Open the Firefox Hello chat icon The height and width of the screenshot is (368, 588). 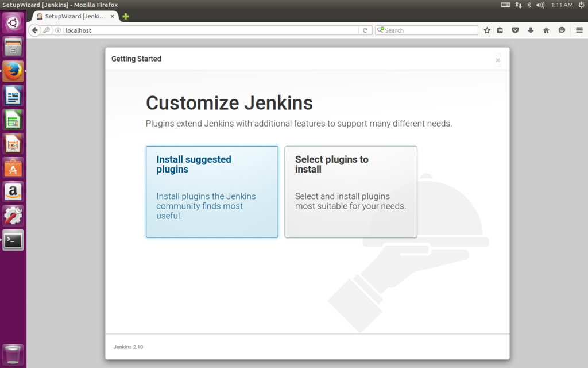(562, 30)
